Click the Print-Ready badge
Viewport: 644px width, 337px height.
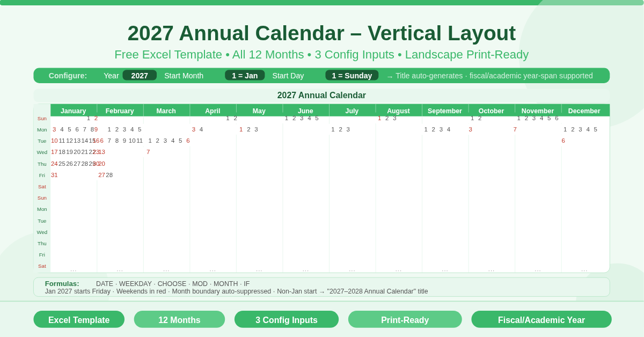coord(405,319)
